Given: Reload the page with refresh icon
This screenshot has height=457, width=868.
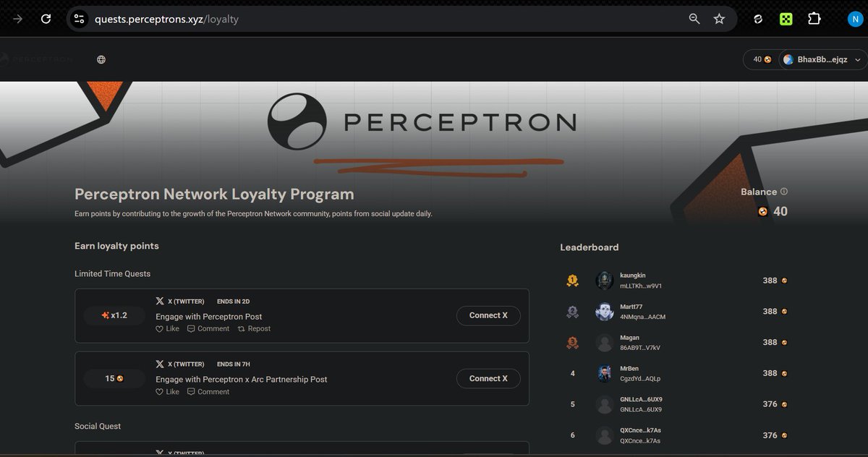Looking at the screenshot, I should [x=46, y=20].
